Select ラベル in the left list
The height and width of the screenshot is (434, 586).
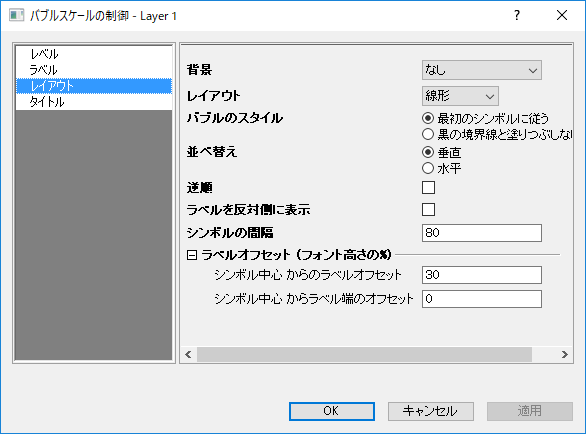pos(93,70)
